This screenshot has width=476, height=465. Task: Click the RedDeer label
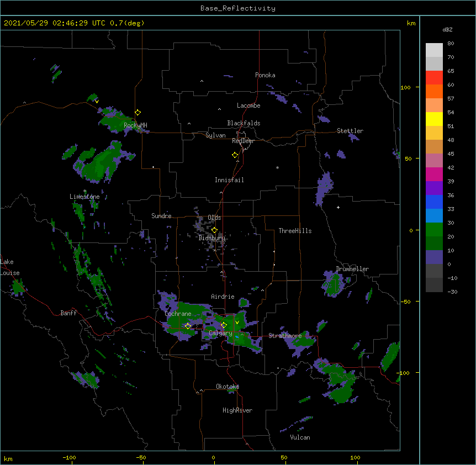coord(243,141)
